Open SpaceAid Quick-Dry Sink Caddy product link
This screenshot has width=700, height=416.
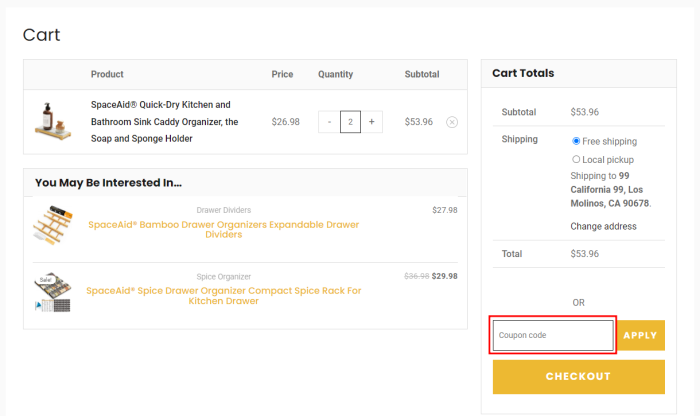click(164, 121)
